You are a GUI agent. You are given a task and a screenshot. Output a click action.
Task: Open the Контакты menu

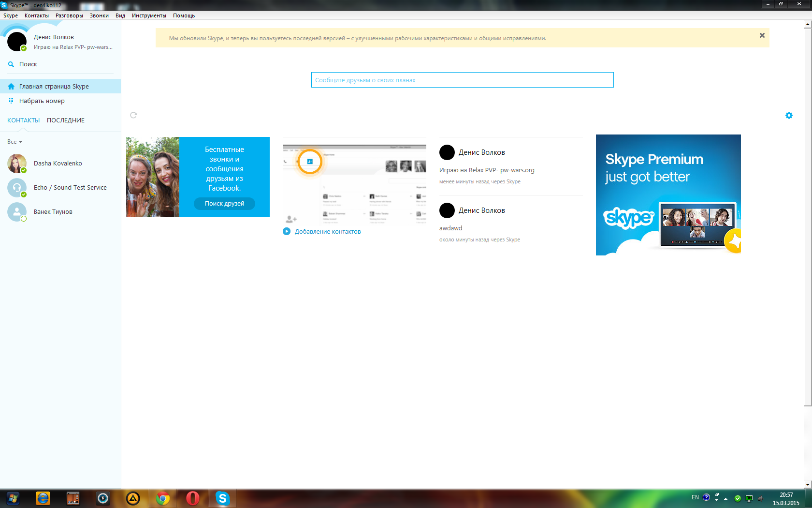click(x=37, y=15)
